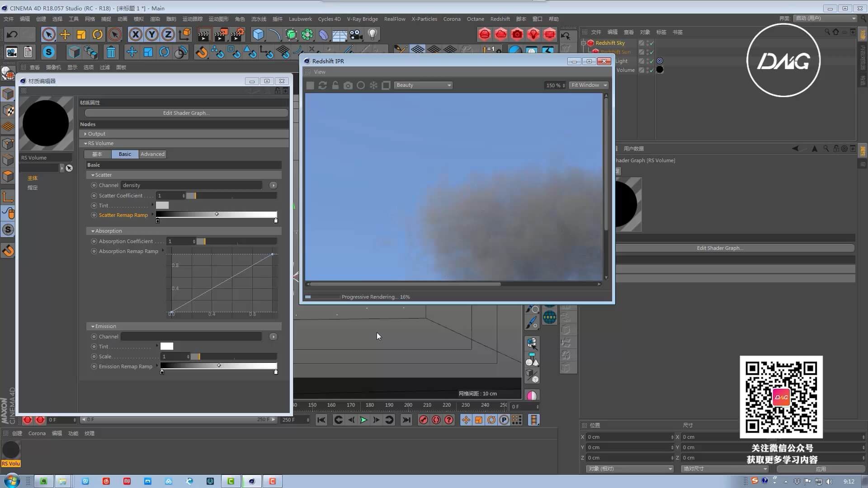Screen dimensions: 868x488
Task: Switch to the Advanced tab
Action: (x=152, y=154)
